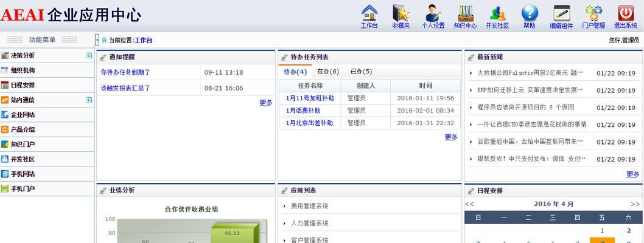This screenshot has width=644, height=243.
Task: Click the edit icon on 最新新闻 panel
Action: (x=471, y=57)
